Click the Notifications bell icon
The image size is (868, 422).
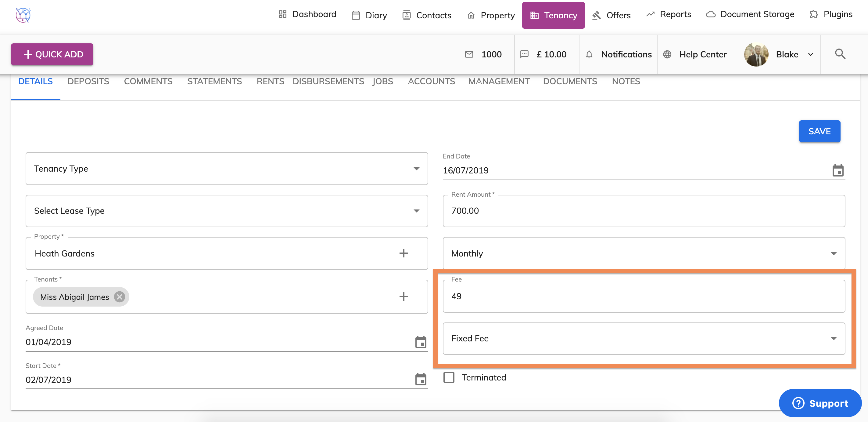coord(589,55)
